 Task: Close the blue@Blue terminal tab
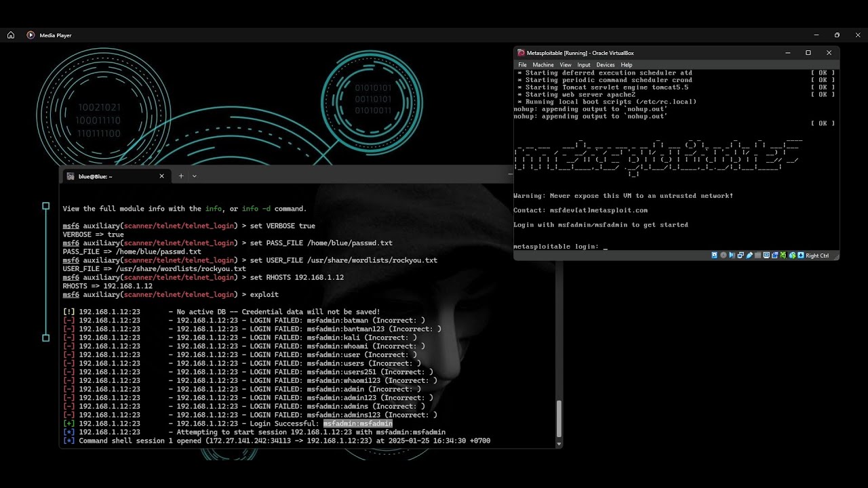pos(161,176)
